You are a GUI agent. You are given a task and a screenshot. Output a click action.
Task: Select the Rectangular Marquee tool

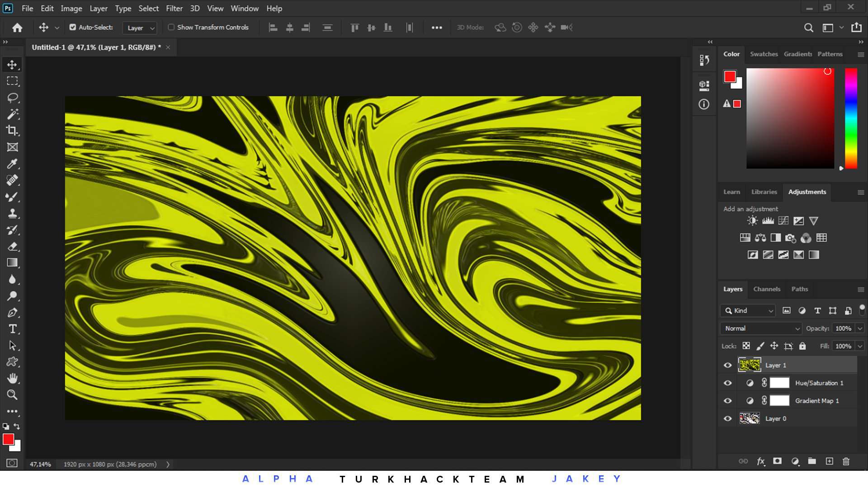12,81
